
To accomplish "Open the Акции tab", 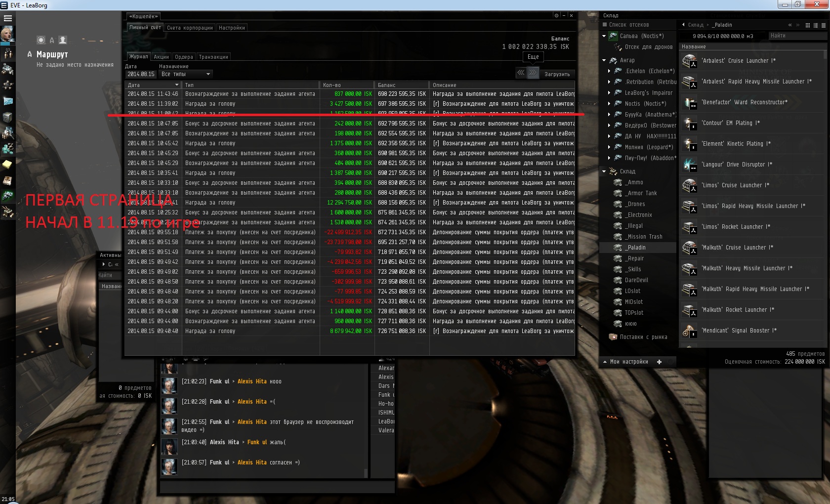I will (x=161, y=57).
